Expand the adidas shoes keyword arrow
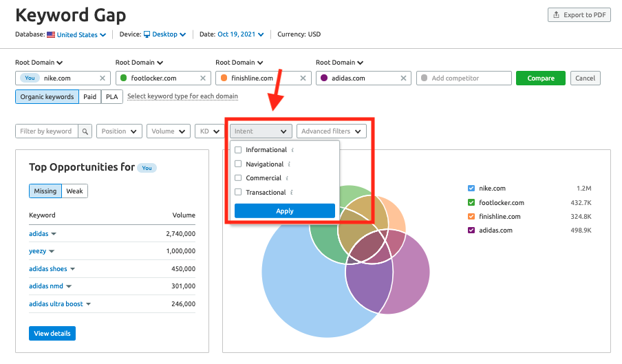 pyautogui.click(x=73, y=269)
